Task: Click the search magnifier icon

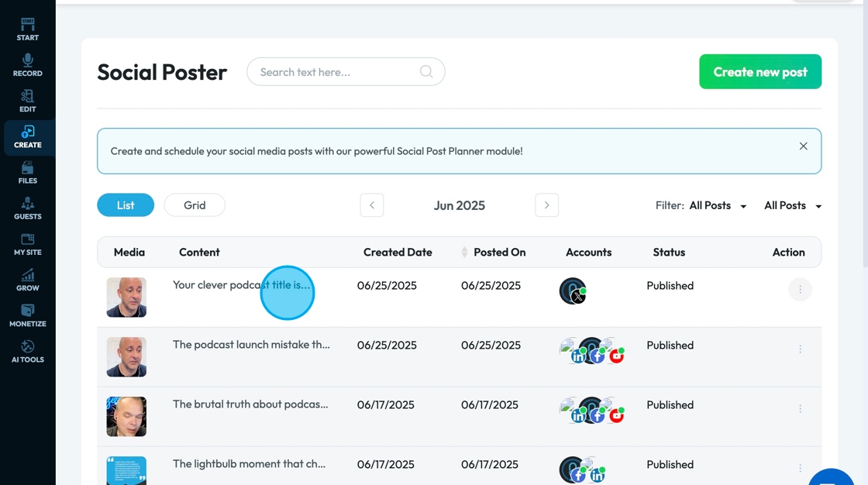Action: point(426,72)
